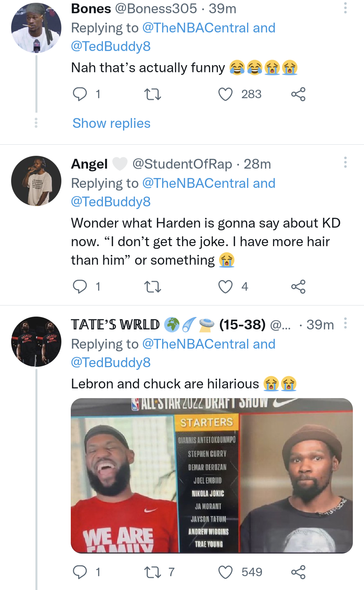Like Angel's tweet about Harden

[x=225, y=287]
